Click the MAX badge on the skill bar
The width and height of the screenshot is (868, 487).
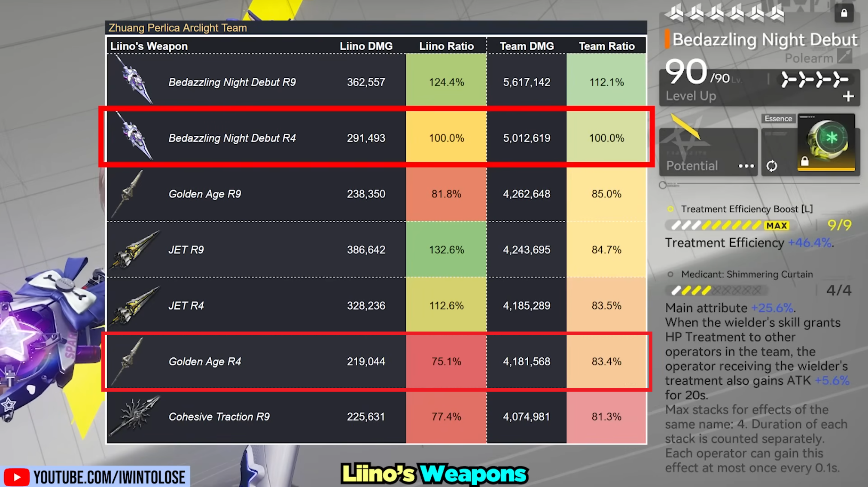pos(777,225)
